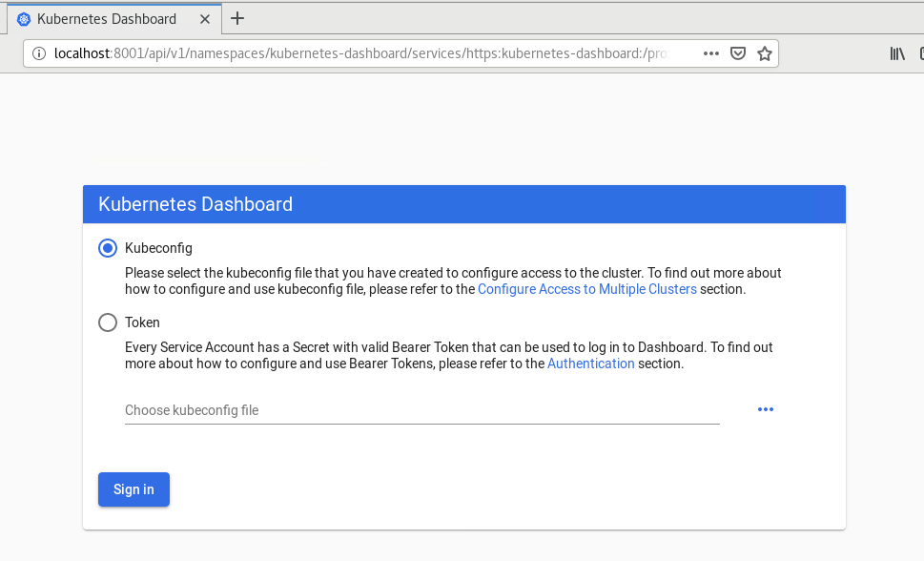Click the Kubernetes Dashboard header title
This screenshot has height=561, width=924.
[195, 204]
